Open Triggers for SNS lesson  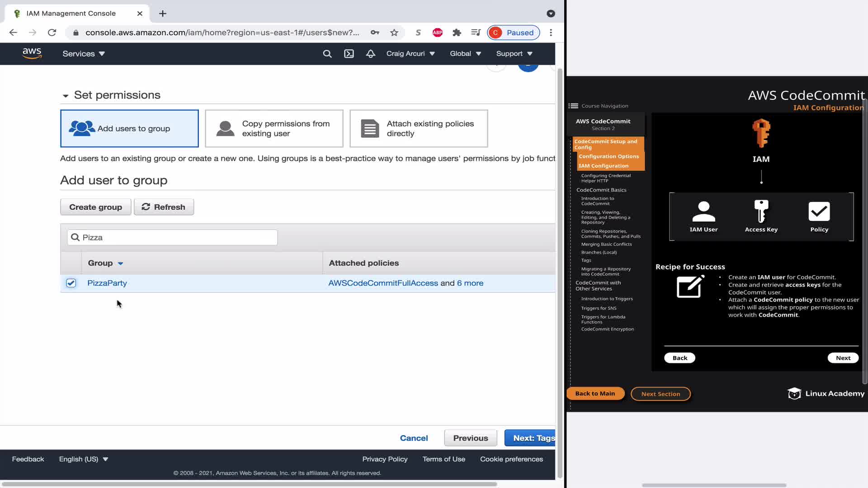point(599,308)
